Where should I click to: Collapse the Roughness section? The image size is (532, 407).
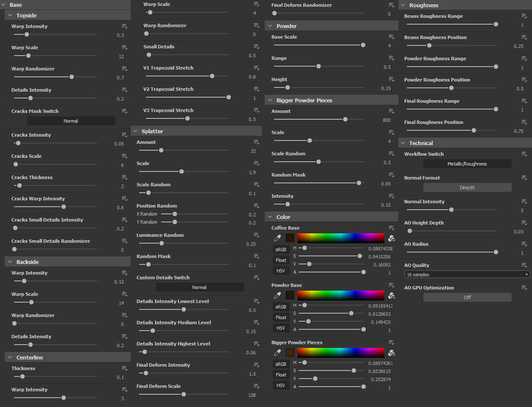(x=403, y=5)
